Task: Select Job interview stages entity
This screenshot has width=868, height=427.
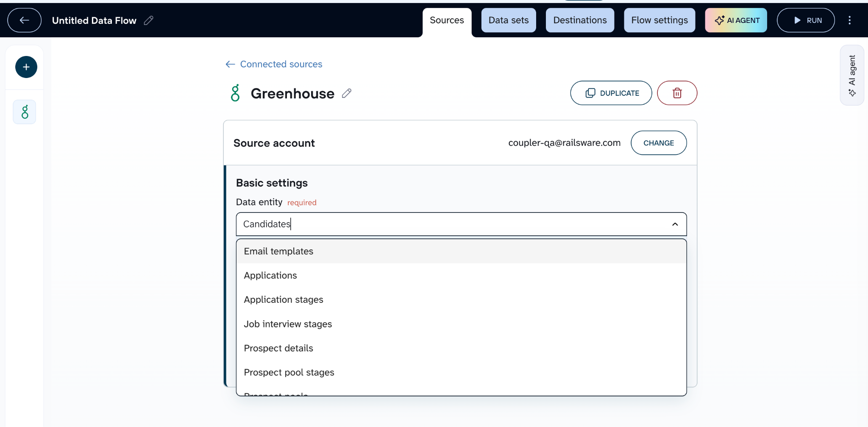Action: point(461,324)
